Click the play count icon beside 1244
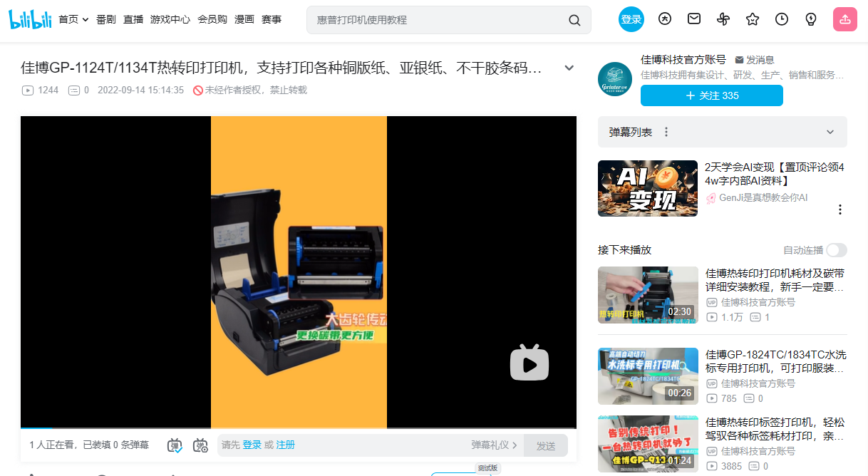This screenshot has width=868, height=476. 28,90
